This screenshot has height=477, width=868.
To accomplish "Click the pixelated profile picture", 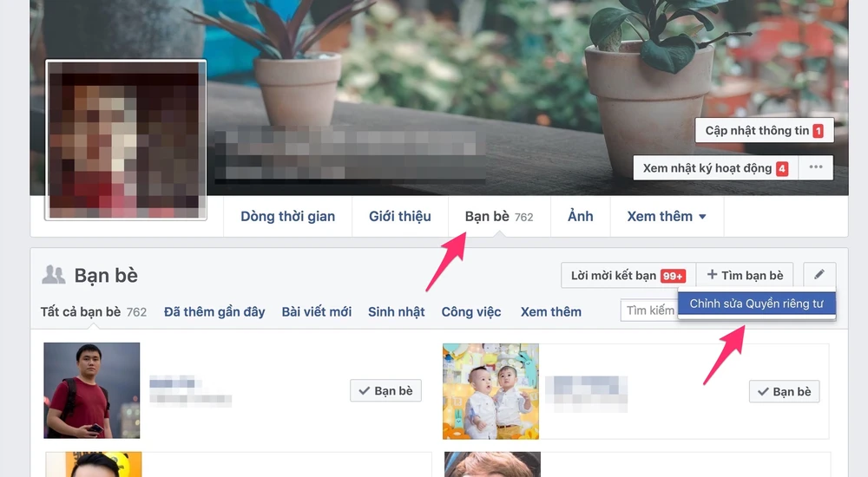I will pos(126,139).
